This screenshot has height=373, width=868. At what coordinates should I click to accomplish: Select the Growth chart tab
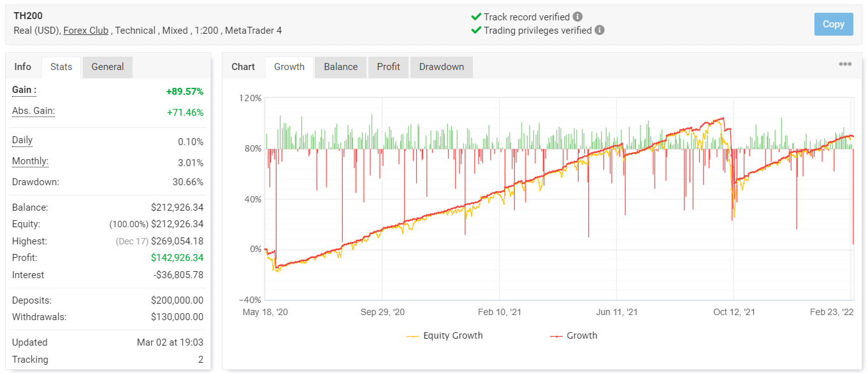[289, 67]
